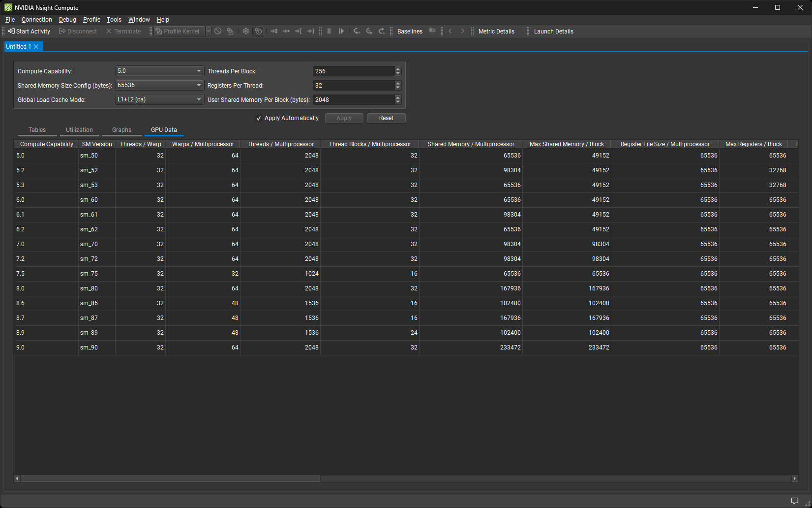Open Shared Memory Size Config dropdown
812x508 pixels.
click(159, 85)
